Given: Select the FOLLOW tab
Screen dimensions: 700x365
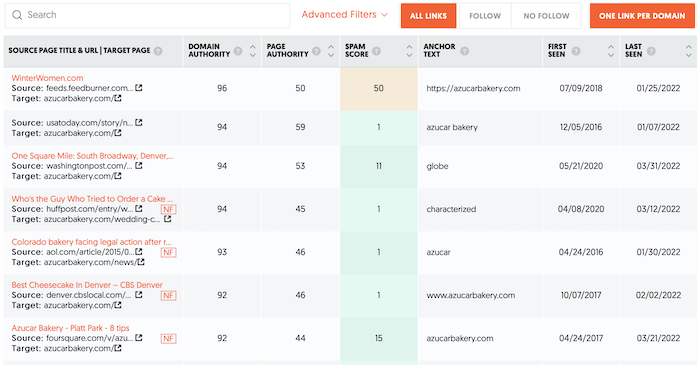Looking at the screenshot, I should (485, 16).
